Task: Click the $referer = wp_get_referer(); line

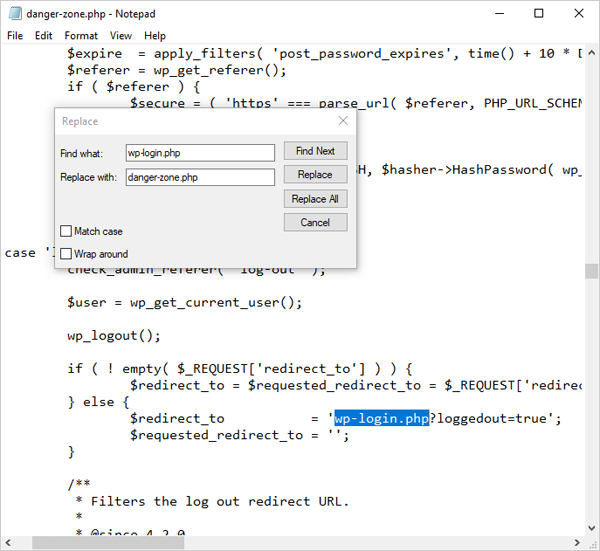Action: [176, 70]
